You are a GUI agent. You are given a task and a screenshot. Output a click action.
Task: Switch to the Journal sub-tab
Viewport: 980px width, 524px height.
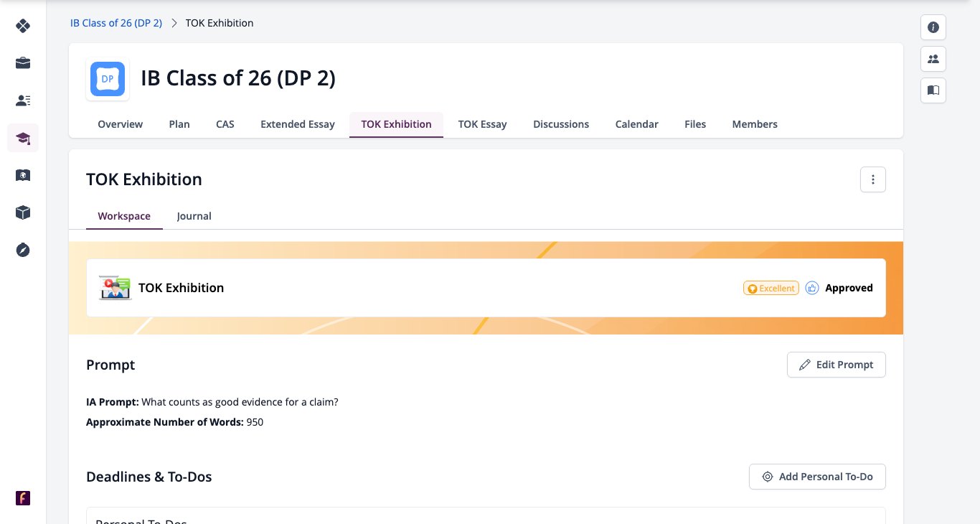tap(194, 216)
